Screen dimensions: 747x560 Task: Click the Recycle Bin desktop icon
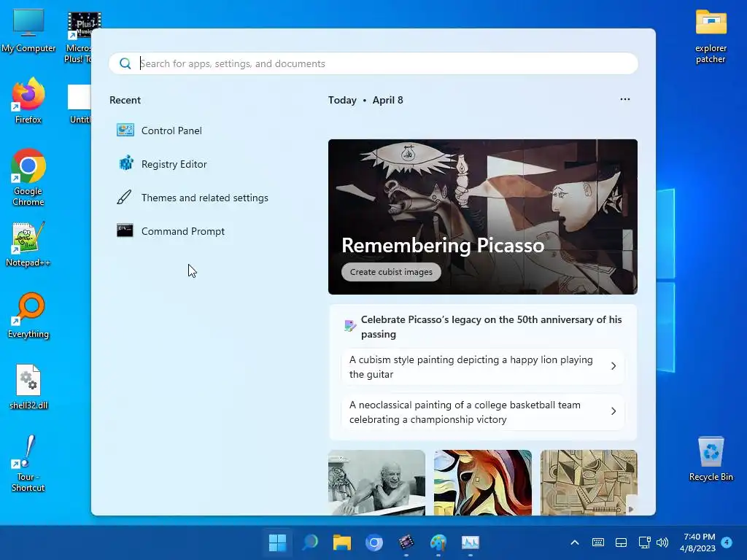tap(711, 459)
